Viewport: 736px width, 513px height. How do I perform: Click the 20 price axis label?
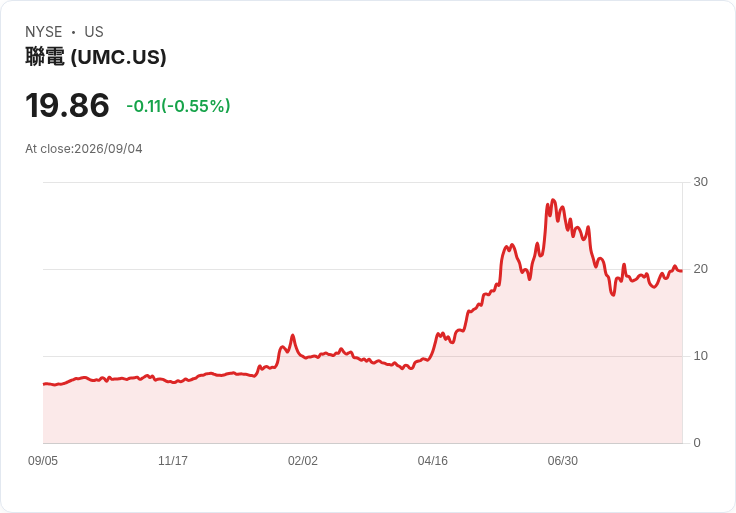coord(701,269)
